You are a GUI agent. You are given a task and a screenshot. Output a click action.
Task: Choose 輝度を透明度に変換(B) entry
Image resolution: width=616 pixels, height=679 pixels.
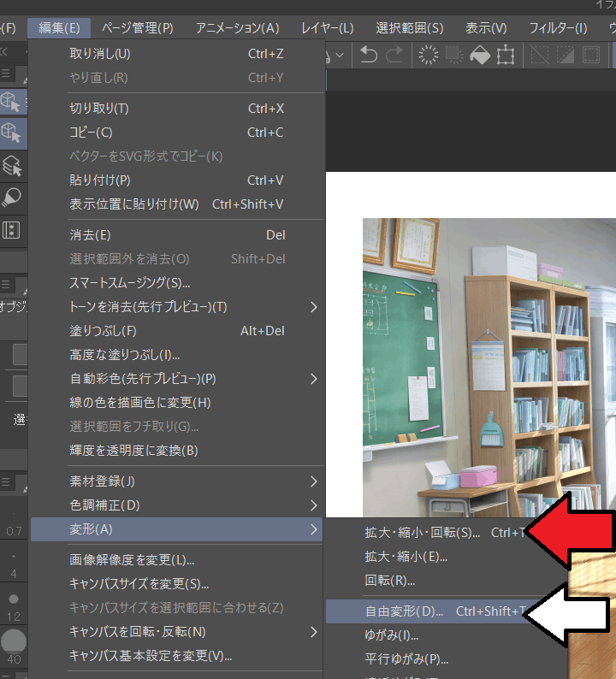177,451
